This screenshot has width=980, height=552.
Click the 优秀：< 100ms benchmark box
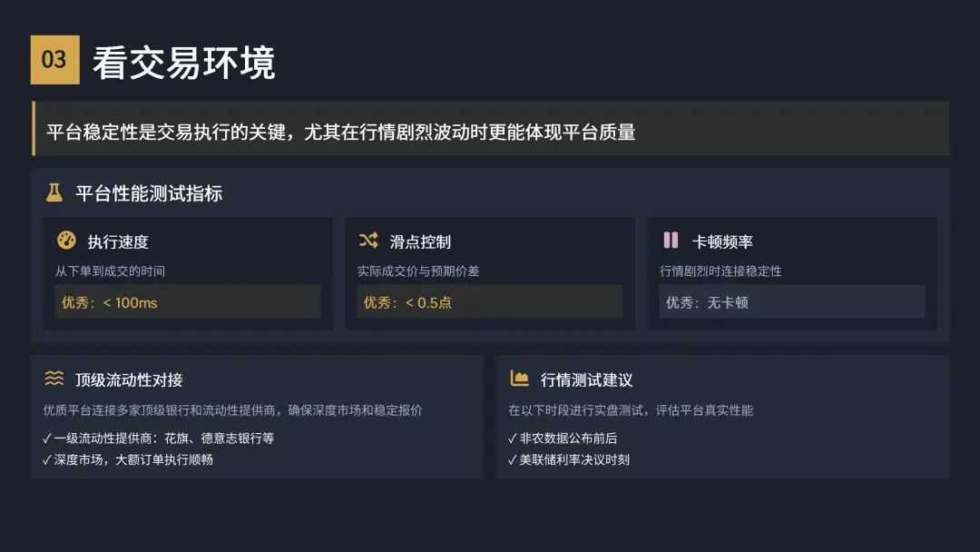[x=188, y=302]
